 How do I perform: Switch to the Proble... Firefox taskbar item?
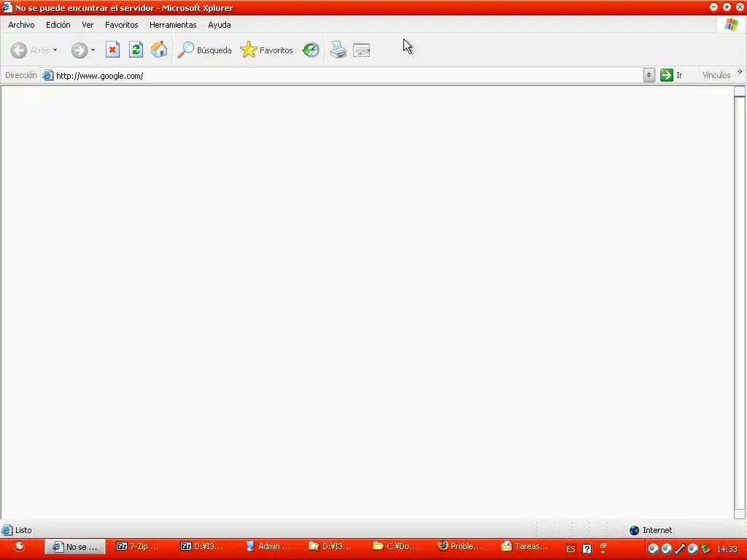[x=460, y=547]
